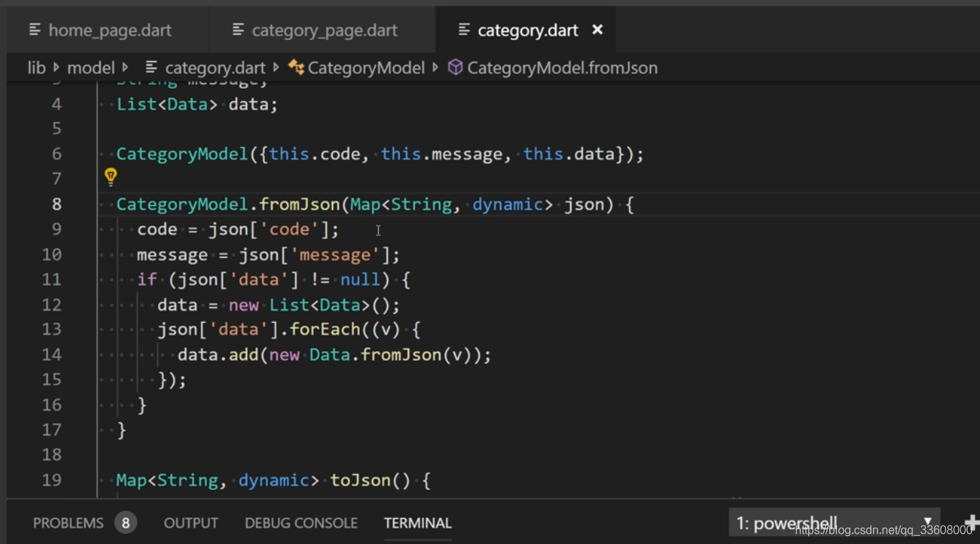Click the cube method icon in breadcrumbs
This screenshot has width=980, height=544.
point(455,68)
